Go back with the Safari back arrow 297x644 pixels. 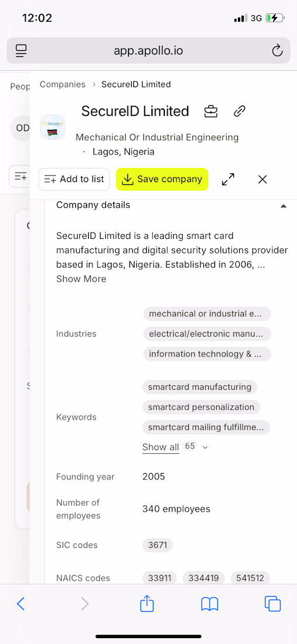coord(21,604)
